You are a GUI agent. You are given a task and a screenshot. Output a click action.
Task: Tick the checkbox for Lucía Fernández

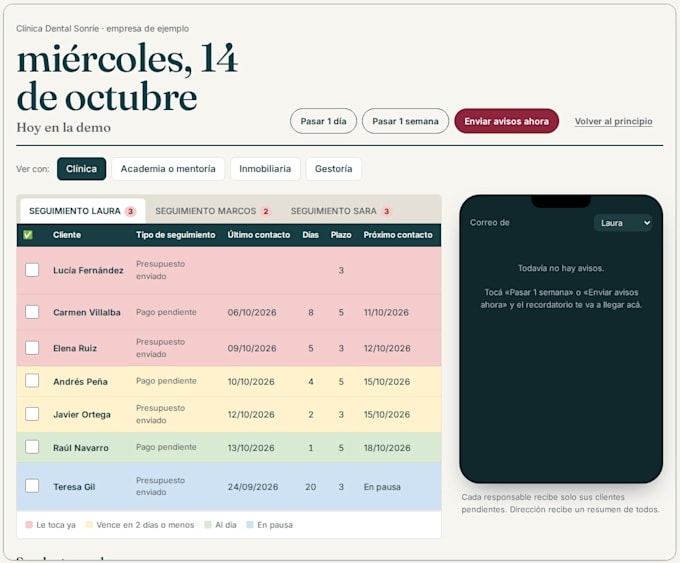[32, 270]
